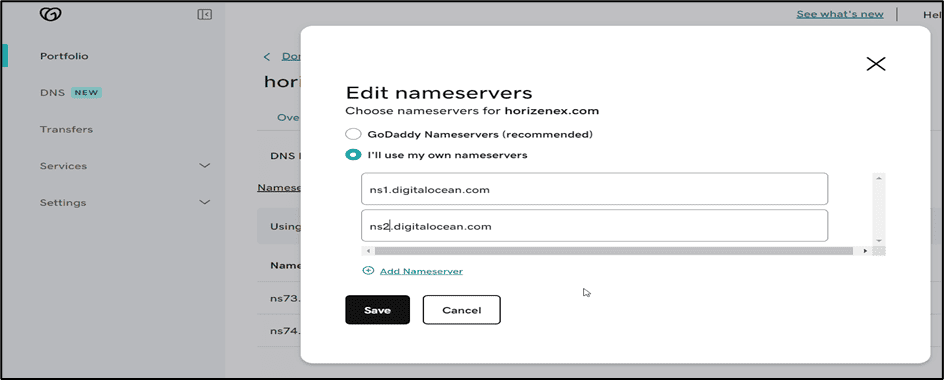Click the NEW badge beside DNS
Screen dimensions: 944x380
(x=87, y=93)
